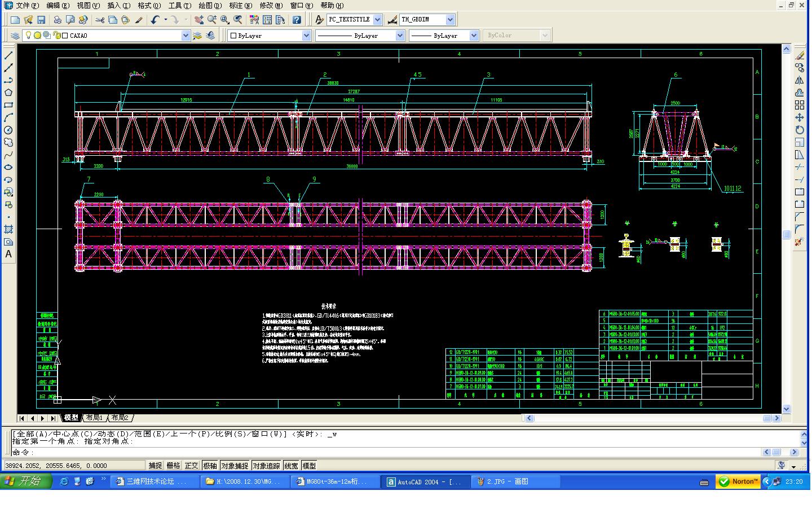The width and height of the screenshot is (812, 508).
Task: Click the Save icon in the toolbar
Action: 41,20
